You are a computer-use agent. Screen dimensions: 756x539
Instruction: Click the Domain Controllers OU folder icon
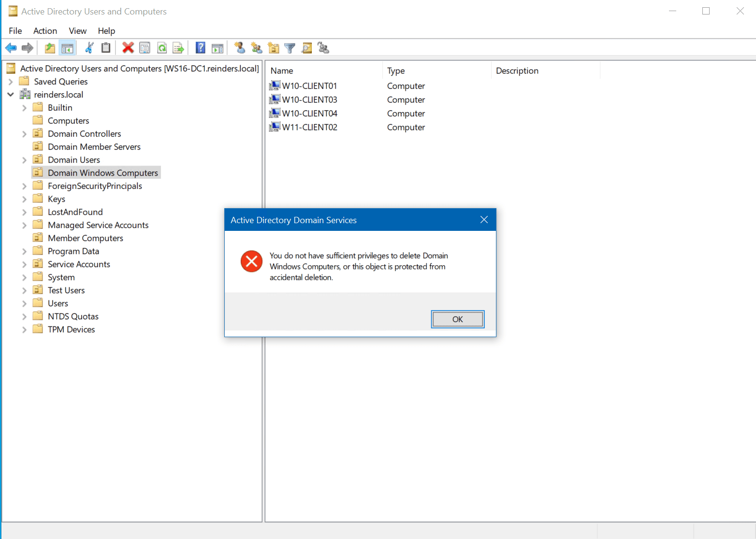pyautogui.click(x=38, y=133)
